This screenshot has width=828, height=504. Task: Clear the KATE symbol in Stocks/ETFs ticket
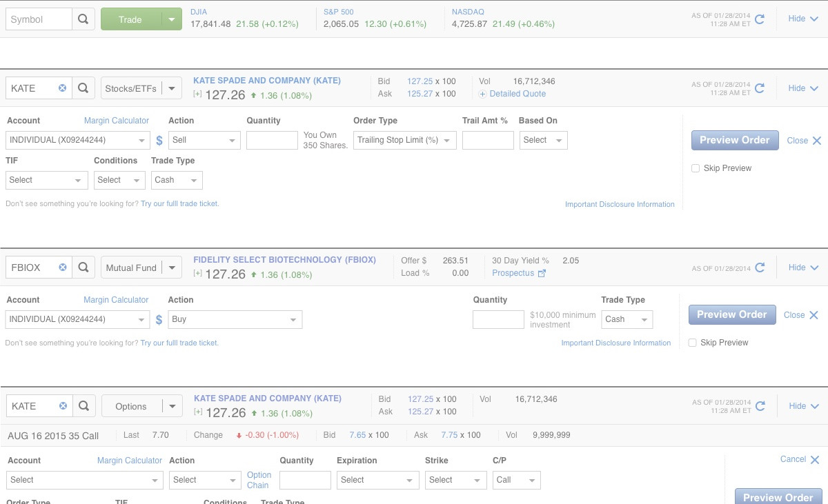pos(62,88)
